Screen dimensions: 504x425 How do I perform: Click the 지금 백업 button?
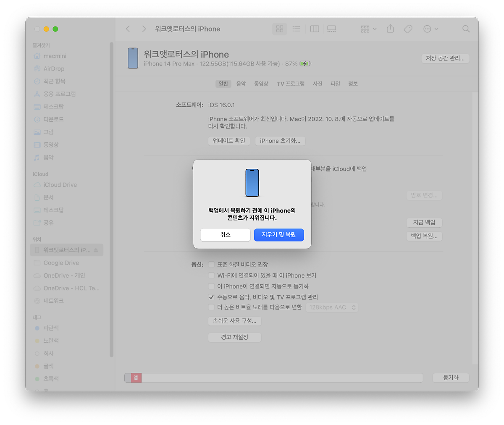coord(424,223)
